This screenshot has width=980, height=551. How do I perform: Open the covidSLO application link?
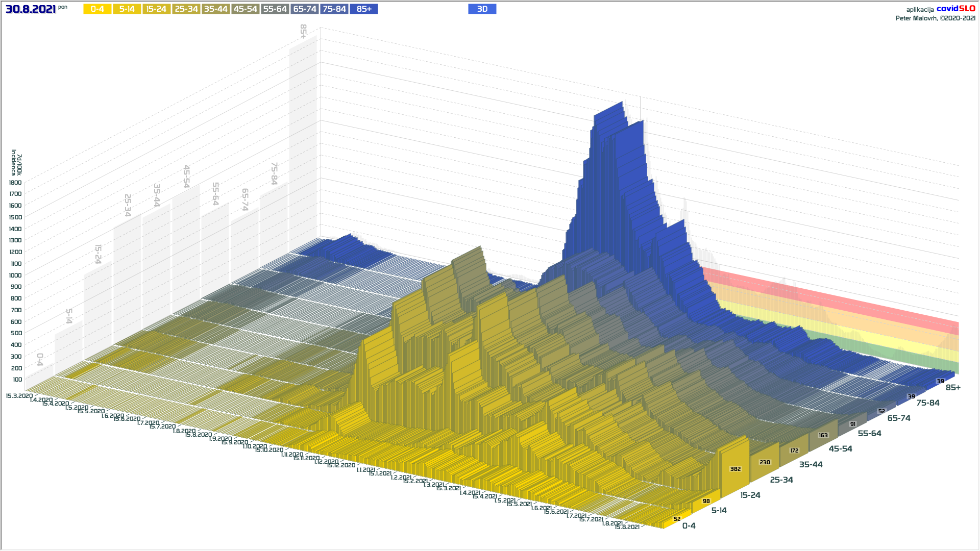pyautogui.click(x=955, y=9)
